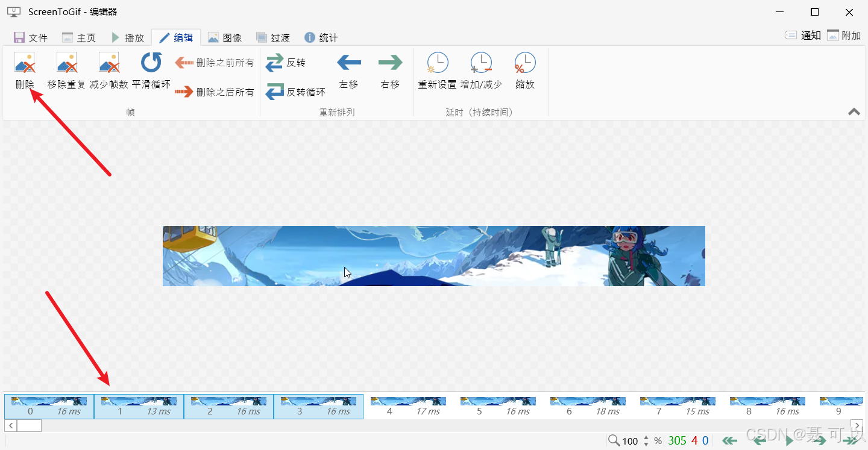Click the zoom percentage stepper arrows

click(x=646, y=440)
